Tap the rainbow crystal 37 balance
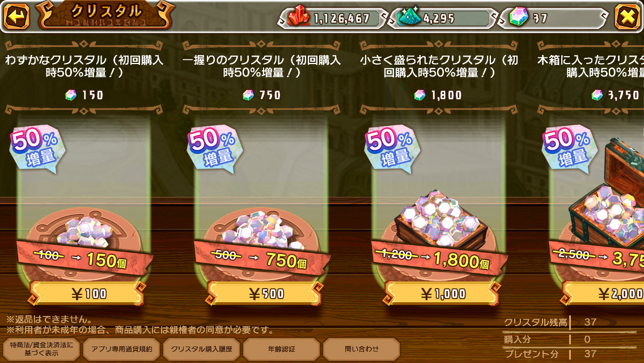644x363 pixels. click(x=552, y=18)
